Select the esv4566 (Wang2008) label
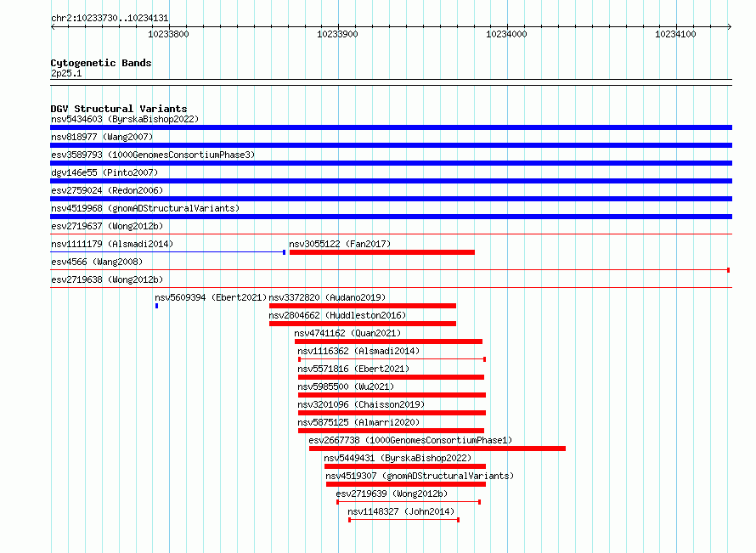The height and width of the screenshot is (553, 756). 97,262
